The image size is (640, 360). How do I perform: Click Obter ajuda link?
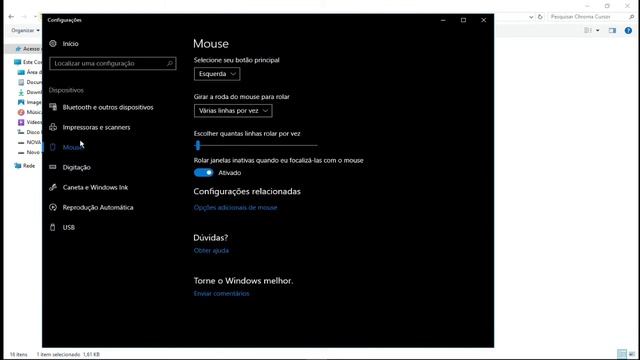tap(211, 251)
